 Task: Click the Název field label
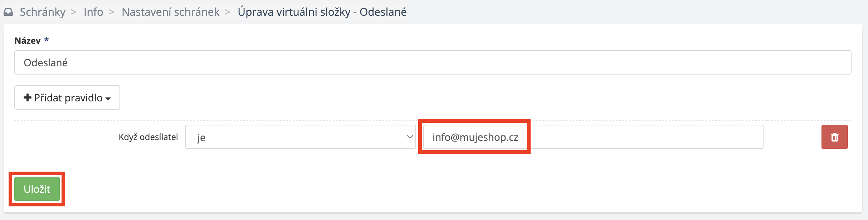(x=28, y=41)
